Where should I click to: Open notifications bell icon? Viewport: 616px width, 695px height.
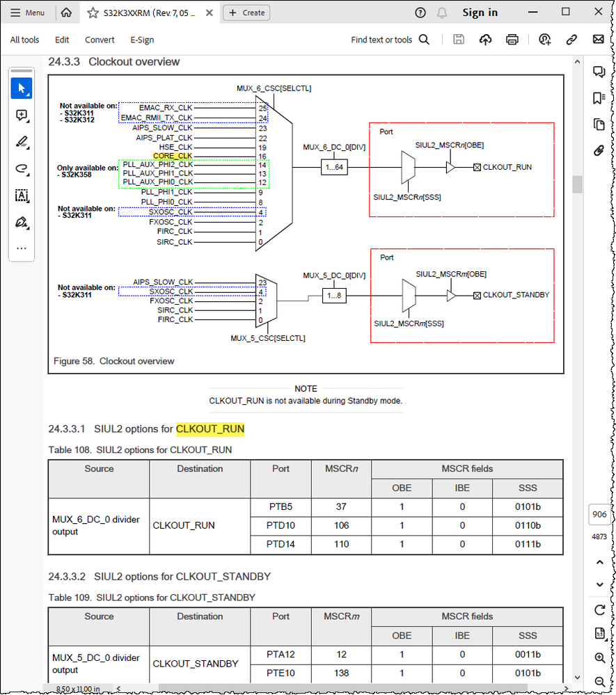(442, 13)
